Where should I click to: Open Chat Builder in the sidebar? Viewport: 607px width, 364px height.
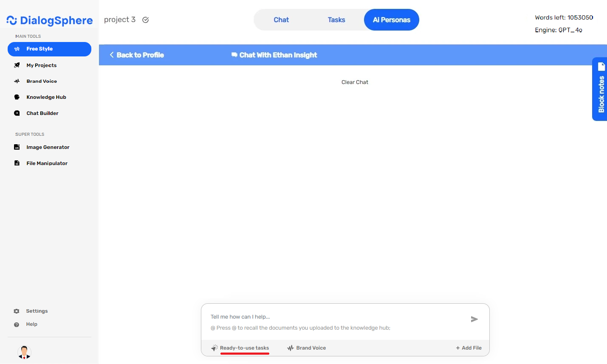42,113
